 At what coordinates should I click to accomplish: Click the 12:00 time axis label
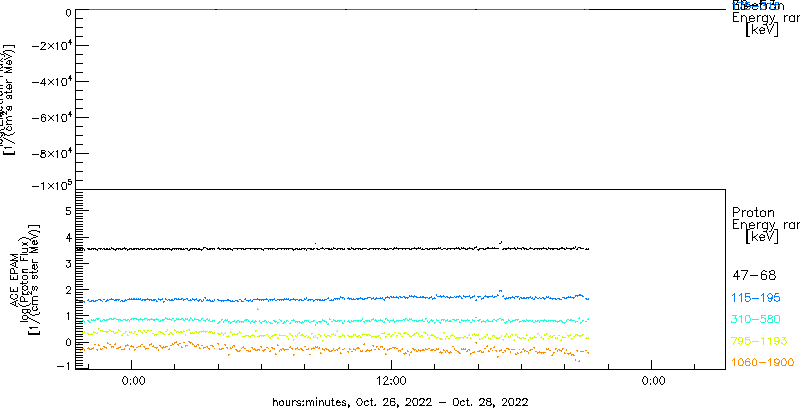[x=391, y=380]
